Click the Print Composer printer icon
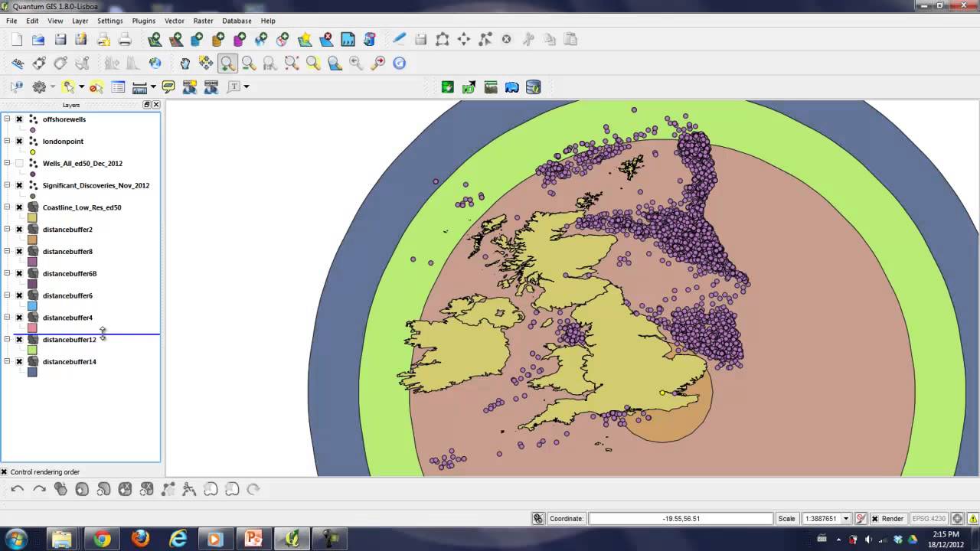Screen dimensions: 980x551 [x=125, y=40]
